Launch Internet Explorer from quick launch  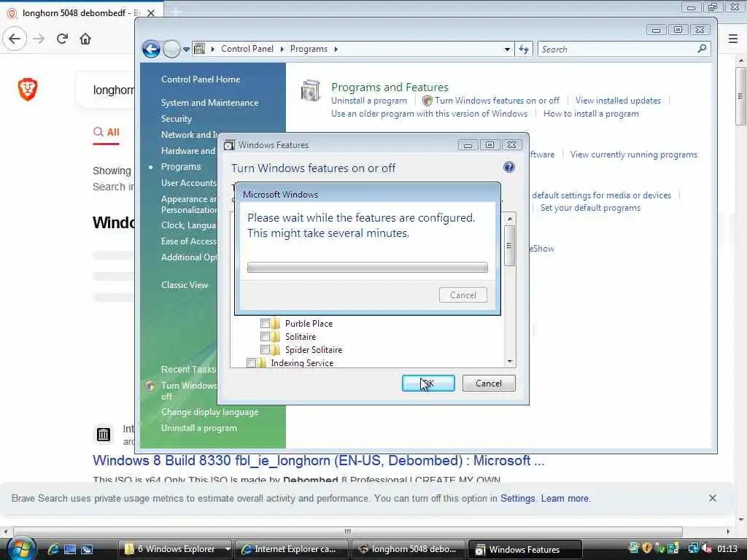pyautogui.click(x=53, y=549)
